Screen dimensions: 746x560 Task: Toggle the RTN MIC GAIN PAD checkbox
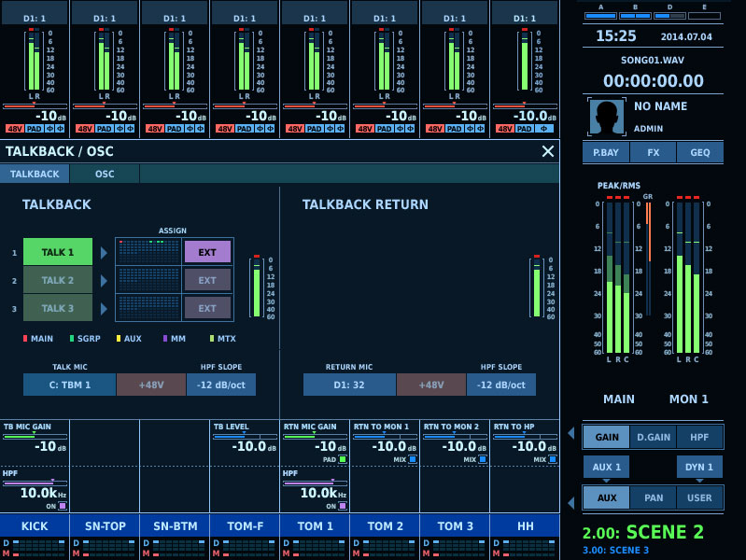tap(343, 459)
